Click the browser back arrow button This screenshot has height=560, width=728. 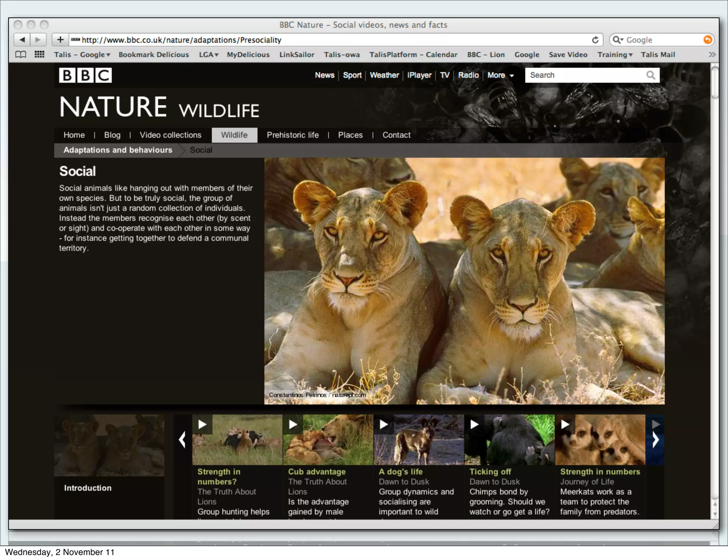point(22,40)
